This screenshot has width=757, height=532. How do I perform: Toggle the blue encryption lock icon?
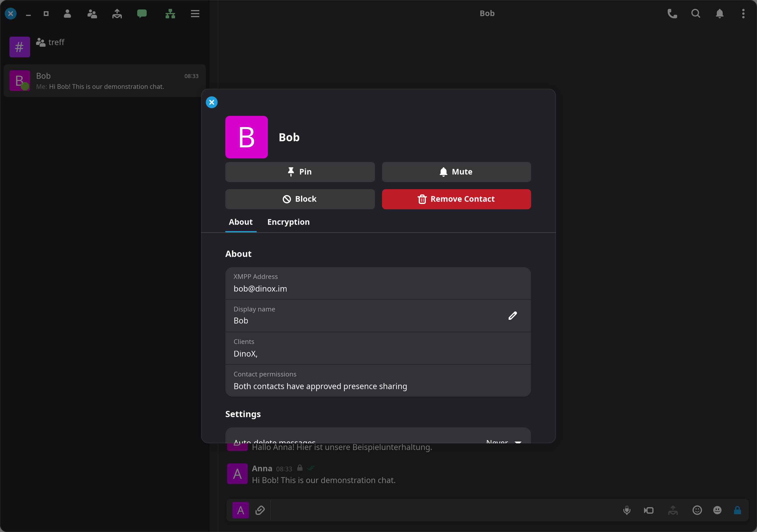[x=737, y=510]
